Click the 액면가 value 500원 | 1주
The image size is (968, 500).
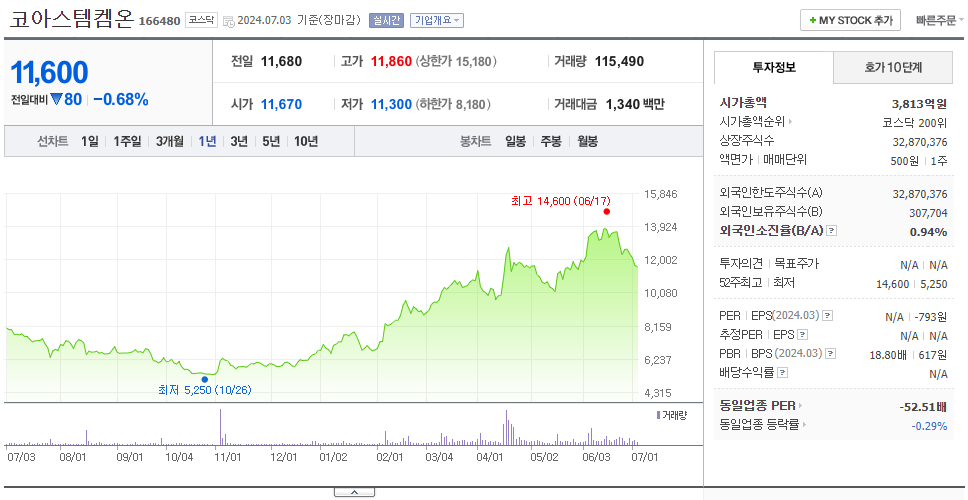click(919, 160)
